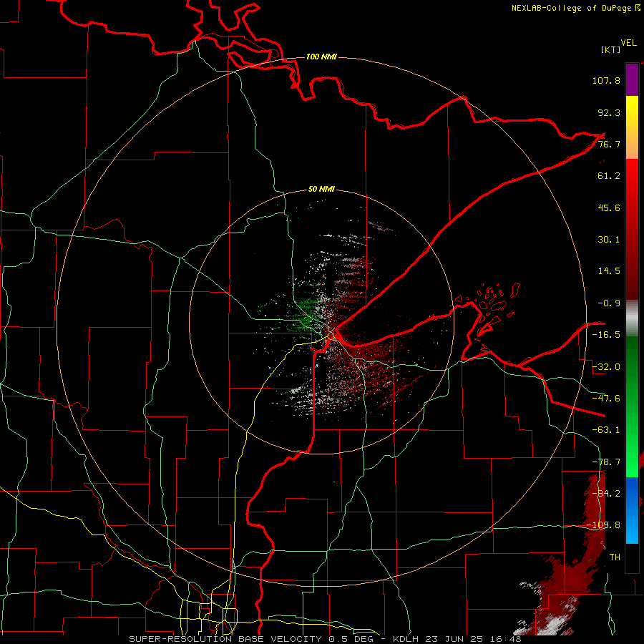Click the 61.2 velocity scale value
The height and width of the screenshot is (644, 644).
pyautogui.click(x=609, y=176)
